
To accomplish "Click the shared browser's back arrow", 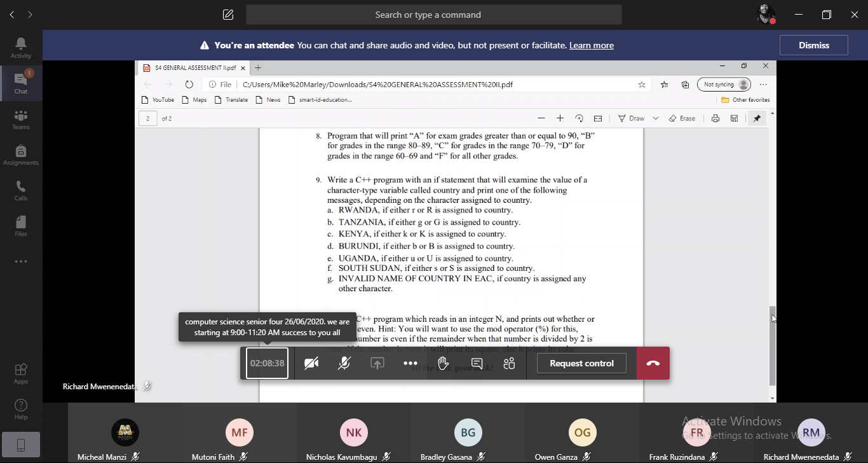I will [148, 85].
